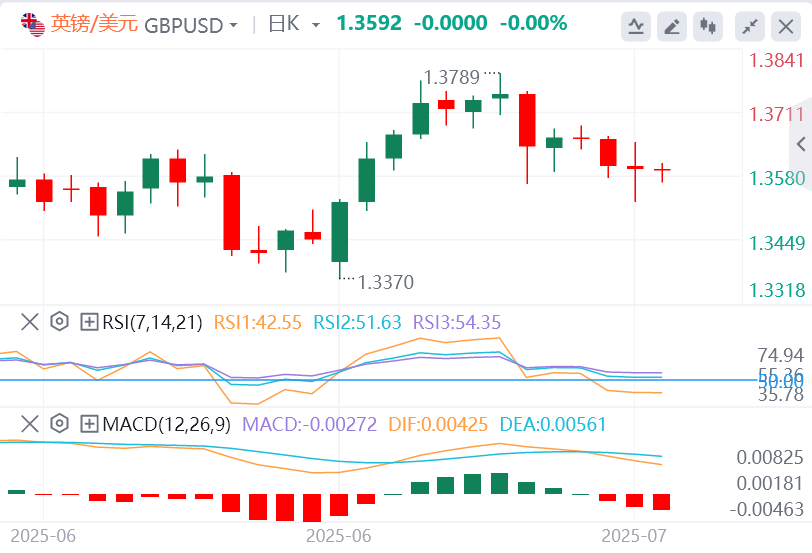Click the side panel left chevron
Image resolution: width=812 pixels, height=553 pixels.
(801, 144)
